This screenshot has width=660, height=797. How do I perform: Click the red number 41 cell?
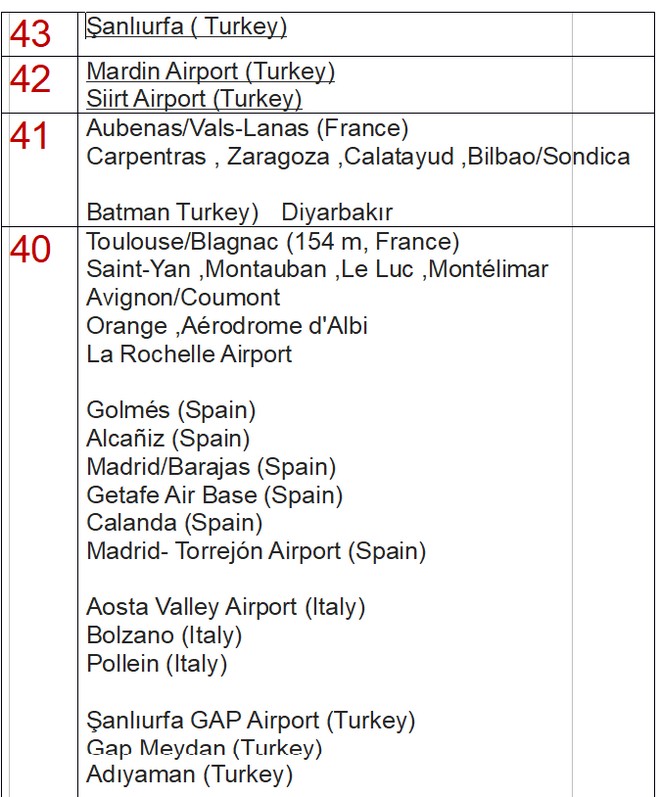(x=30, y=137)
